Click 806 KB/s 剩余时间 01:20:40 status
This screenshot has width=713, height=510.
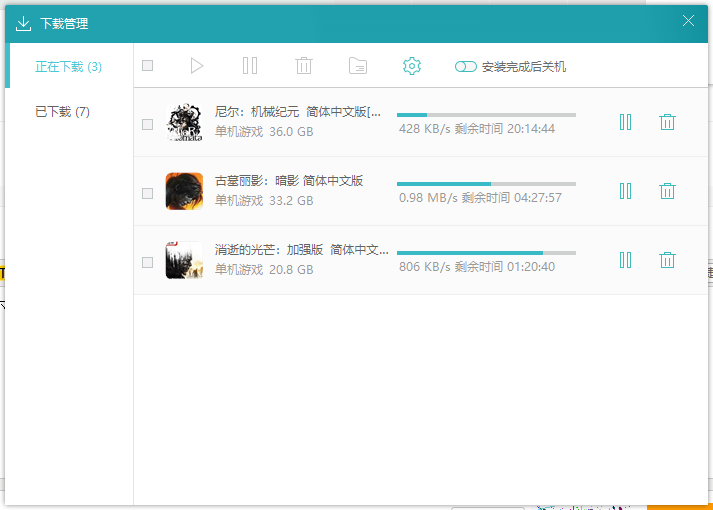pyautogui.click(x=477, y=267)
